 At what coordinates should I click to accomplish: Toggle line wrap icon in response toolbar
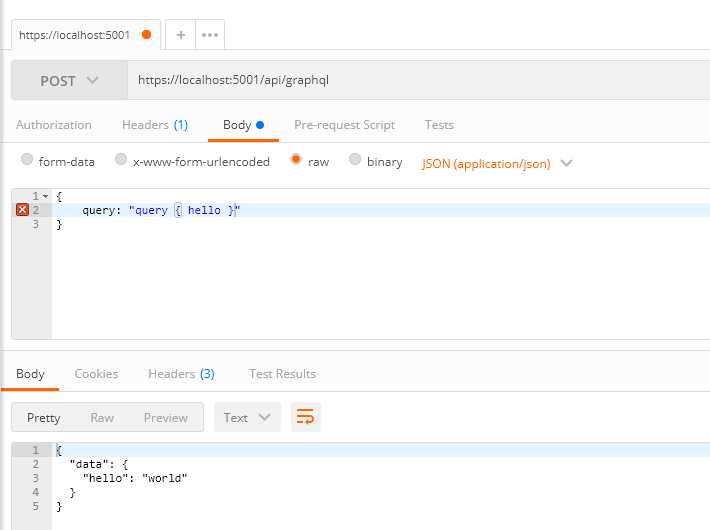306,417
